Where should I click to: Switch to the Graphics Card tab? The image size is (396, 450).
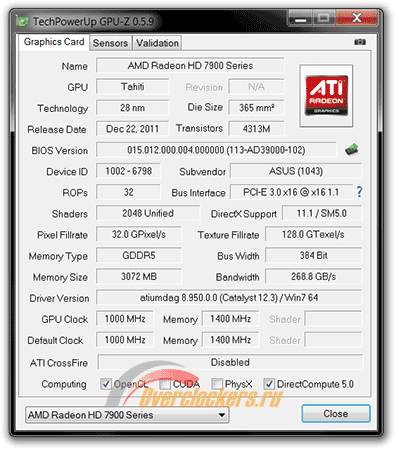(x=54, y=42)
